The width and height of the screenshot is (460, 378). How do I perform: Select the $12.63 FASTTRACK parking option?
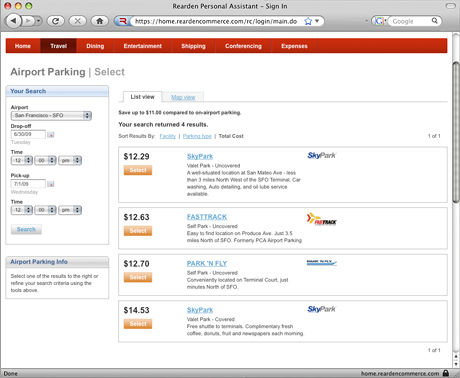[138, 231]
